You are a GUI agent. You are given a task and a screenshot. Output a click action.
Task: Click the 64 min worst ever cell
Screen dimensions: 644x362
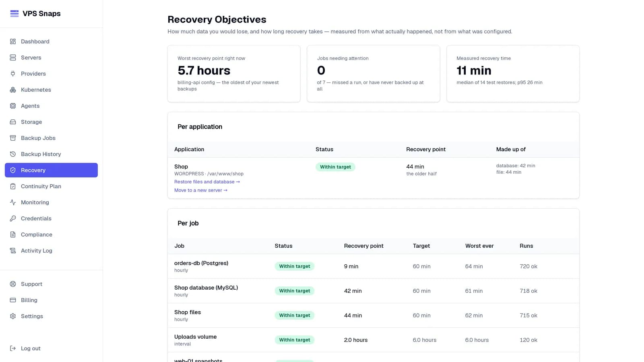(474, 266)
